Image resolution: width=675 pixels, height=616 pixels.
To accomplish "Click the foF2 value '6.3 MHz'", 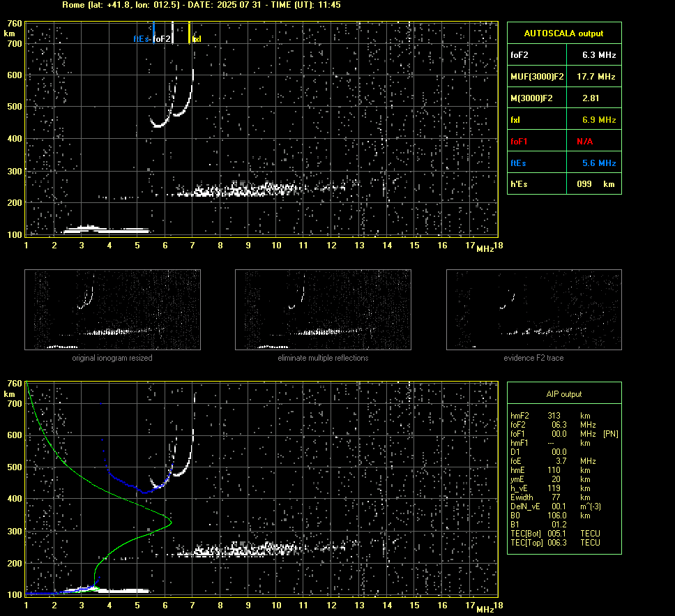I will [599, 54].
